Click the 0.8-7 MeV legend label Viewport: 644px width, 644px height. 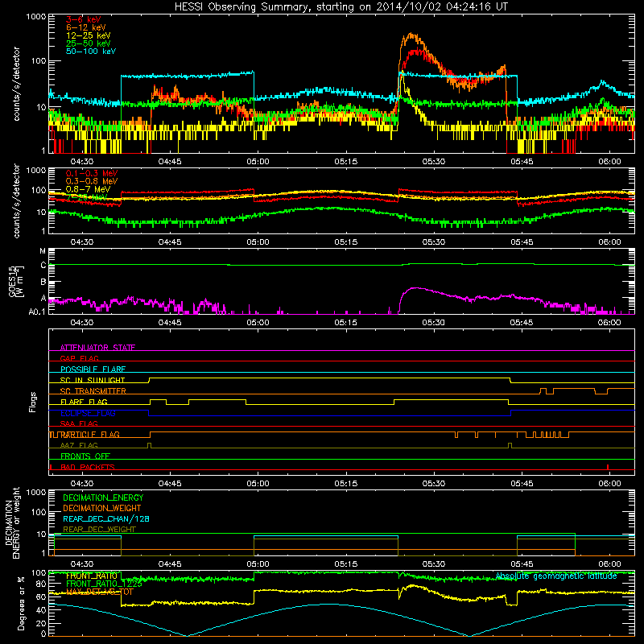[x=89, y=189]
